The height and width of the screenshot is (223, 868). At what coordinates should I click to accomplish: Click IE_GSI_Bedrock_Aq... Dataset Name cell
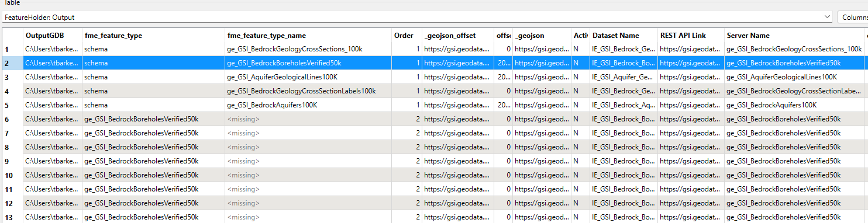click(624, 105)
